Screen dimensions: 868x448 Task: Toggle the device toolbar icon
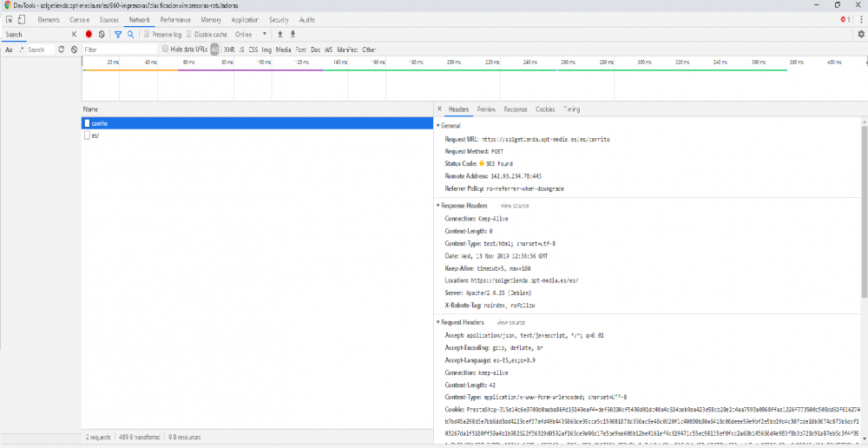[22, 20]
